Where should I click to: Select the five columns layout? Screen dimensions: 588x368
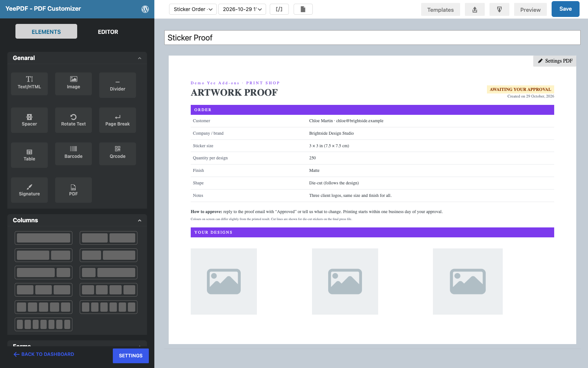44,307
